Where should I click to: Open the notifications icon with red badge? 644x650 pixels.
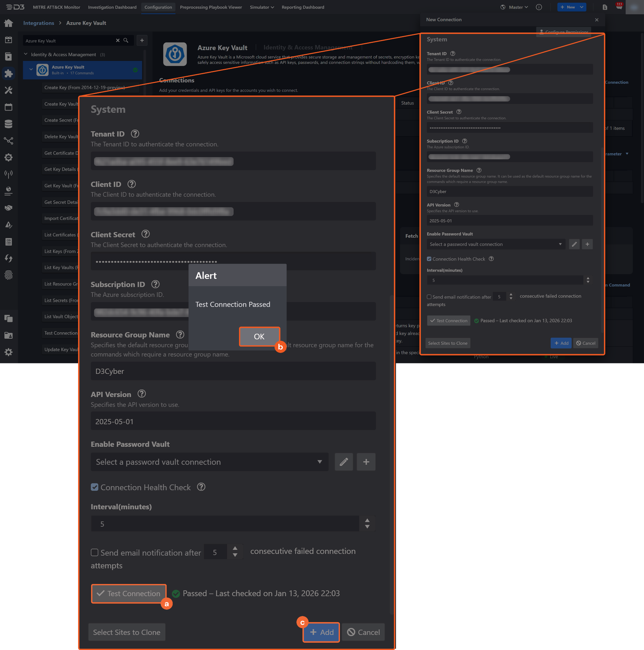click(x=619, y=7)
